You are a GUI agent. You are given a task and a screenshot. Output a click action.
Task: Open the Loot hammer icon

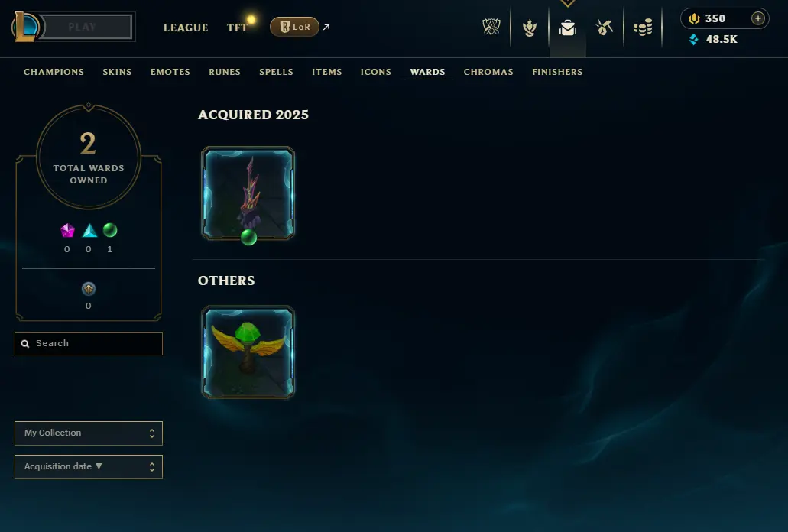tap(605, 28)
